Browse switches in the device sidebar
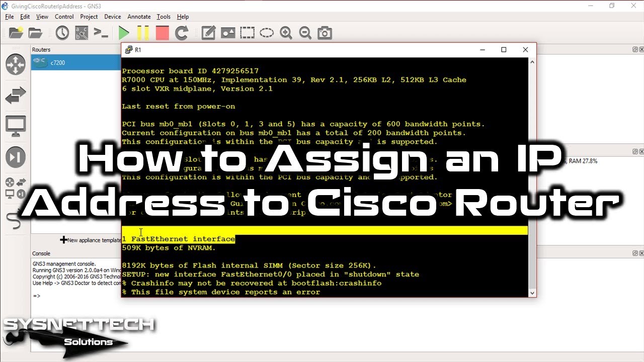Viewport: 644px width, 362px height. tap(16, 96)
